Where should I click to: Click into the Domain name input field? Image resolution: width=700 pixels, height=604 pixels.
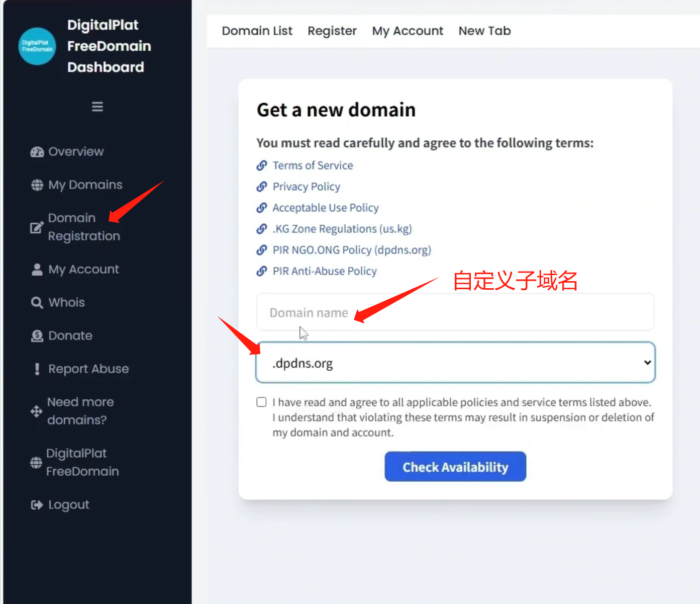pos(455,312)
